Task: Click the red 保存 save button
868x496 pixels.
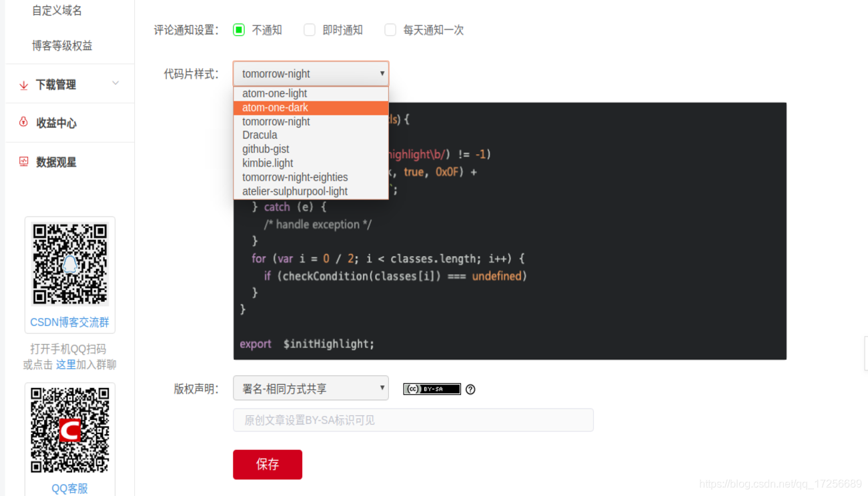Action: (x=268, y=465)
